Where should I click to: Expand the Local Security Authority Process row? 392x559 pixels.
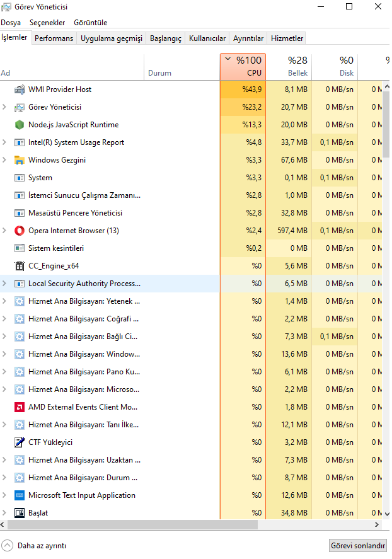pos(4,284)
